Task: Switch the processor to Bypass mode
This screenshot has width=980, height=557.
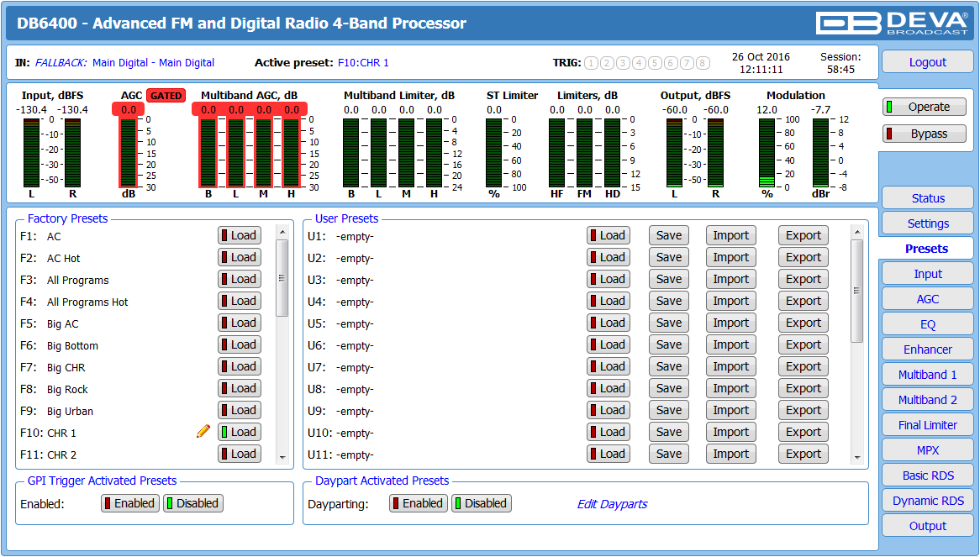Action: (924, 134)
